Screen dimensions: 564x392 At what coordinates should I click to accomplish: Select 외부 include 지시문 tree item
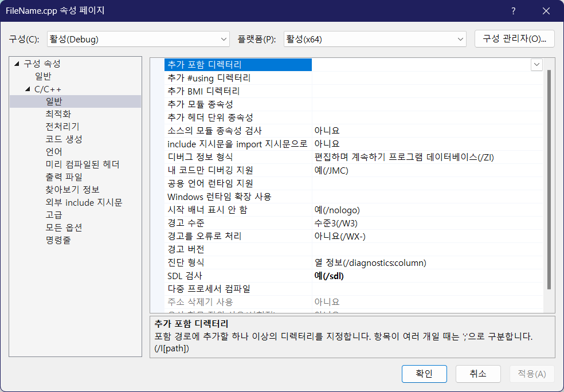pyautogui.click(x=84, y=202)
